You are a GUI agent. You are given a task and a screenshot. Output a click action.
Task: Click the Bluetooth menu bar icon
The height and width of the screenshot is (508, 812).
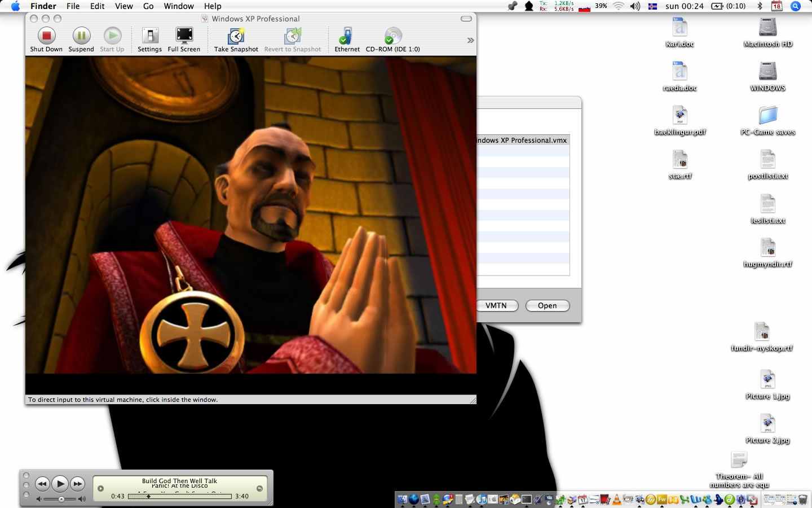(x=760, y=6)
